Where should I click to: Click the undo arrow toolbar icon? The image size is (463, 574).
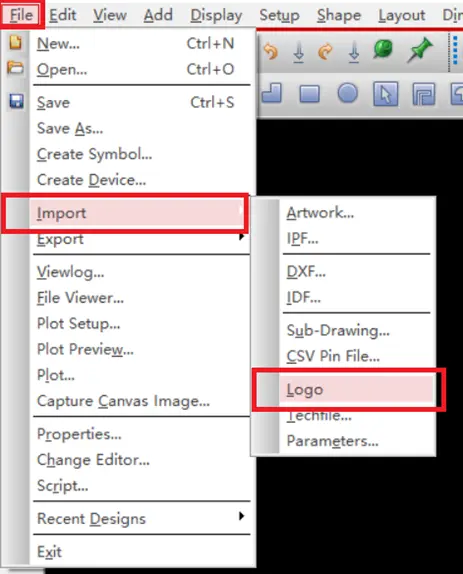point(271,52)
